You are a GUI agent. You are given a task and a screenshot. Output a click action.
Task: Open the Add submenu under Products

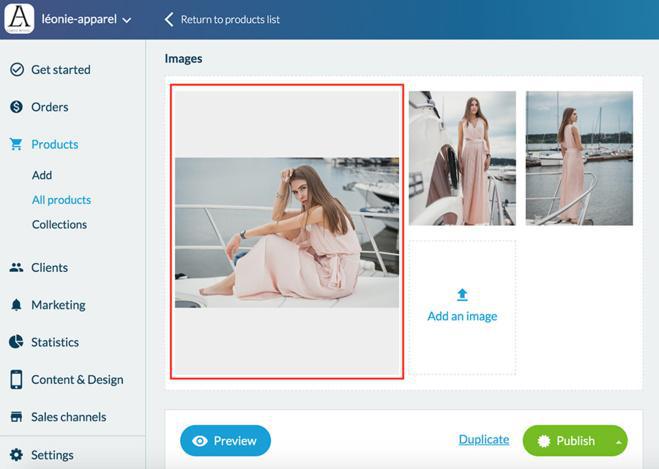(x=42, y=175)
